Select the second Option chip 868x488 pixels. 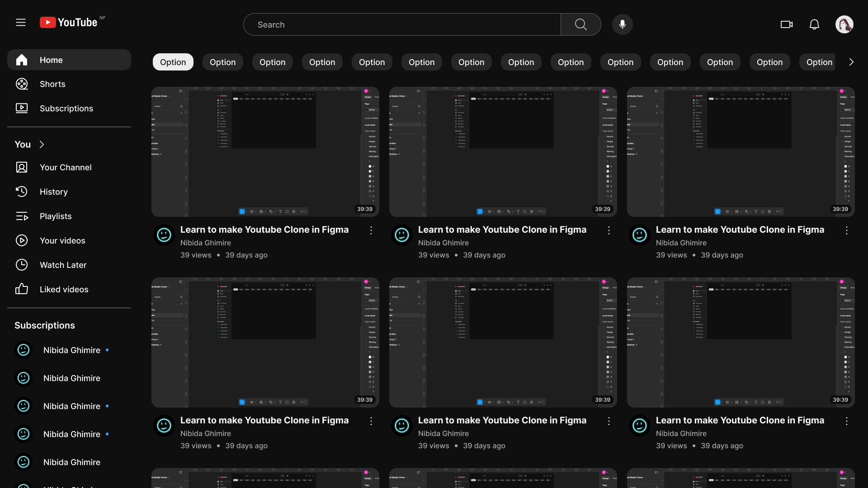[222, 62]
